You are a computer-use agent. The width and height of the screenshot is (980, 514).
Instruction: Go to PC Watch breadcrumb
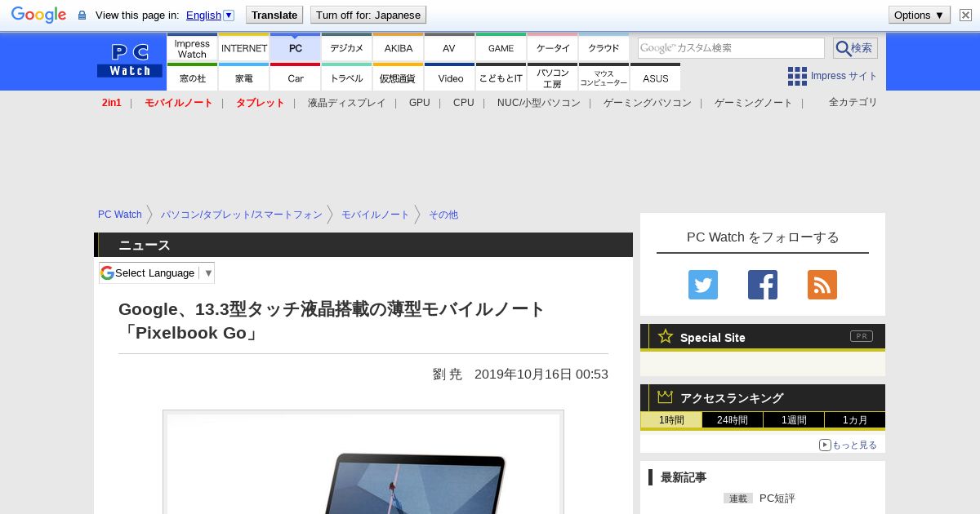120,215
